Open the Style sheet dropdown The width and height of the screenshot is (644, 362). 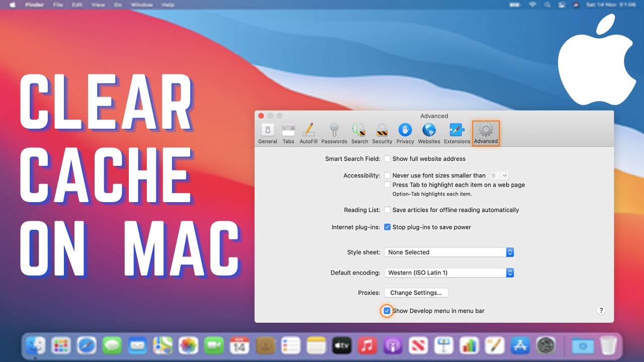(509, 252)
